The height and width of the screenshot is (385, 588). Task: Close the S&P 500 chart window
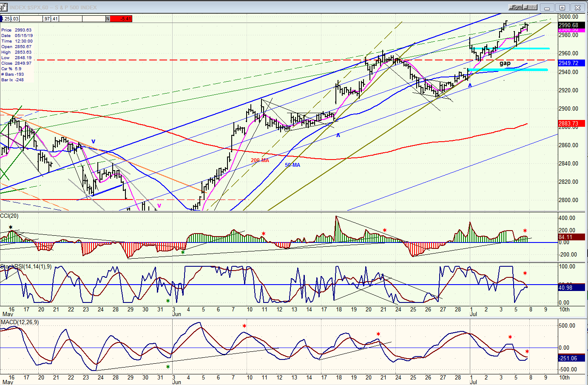point(577,7)
